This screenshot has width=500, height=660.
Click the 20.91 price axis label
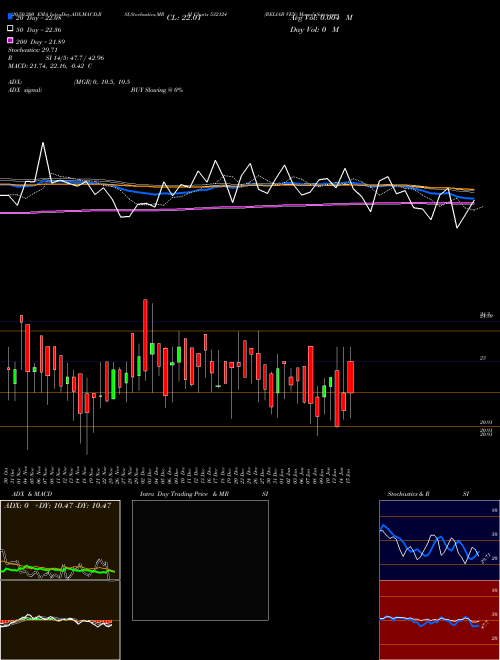tap(486, 422)
